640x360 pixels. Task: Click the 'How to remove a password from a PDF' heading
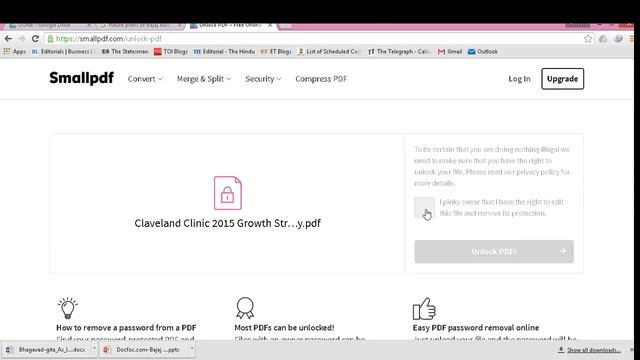pyautogui.click(x=126, y=327)
